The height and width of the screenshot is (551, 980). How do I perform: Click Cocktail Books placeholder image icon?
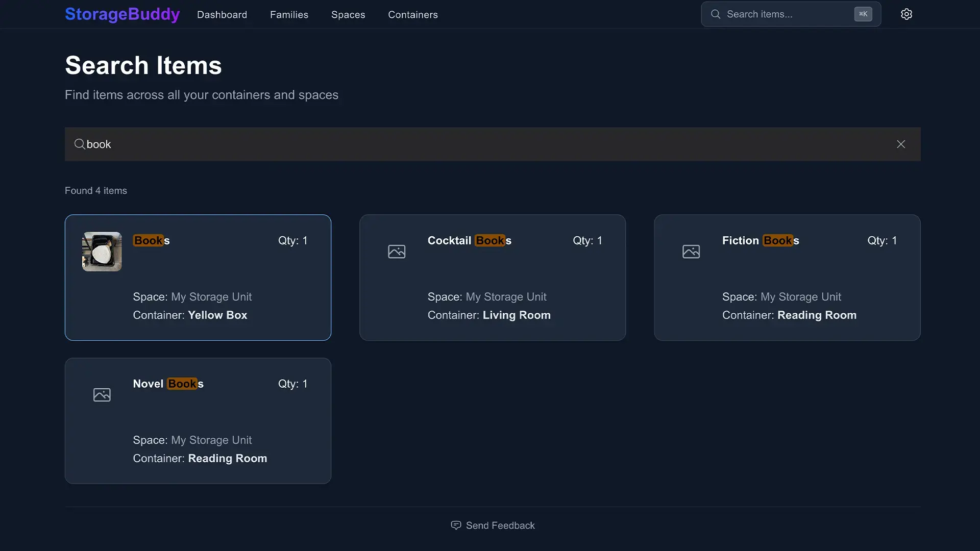(x=396, y=252)
